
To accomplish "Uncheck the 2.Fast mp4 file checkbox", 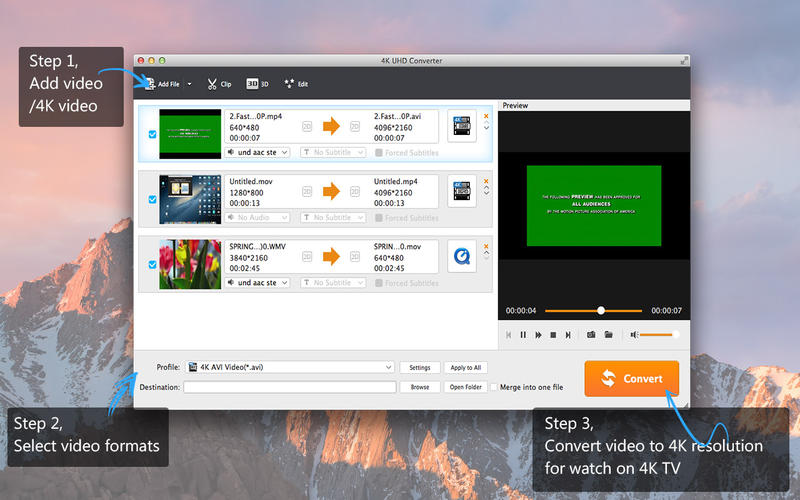I will coord(152,134).
